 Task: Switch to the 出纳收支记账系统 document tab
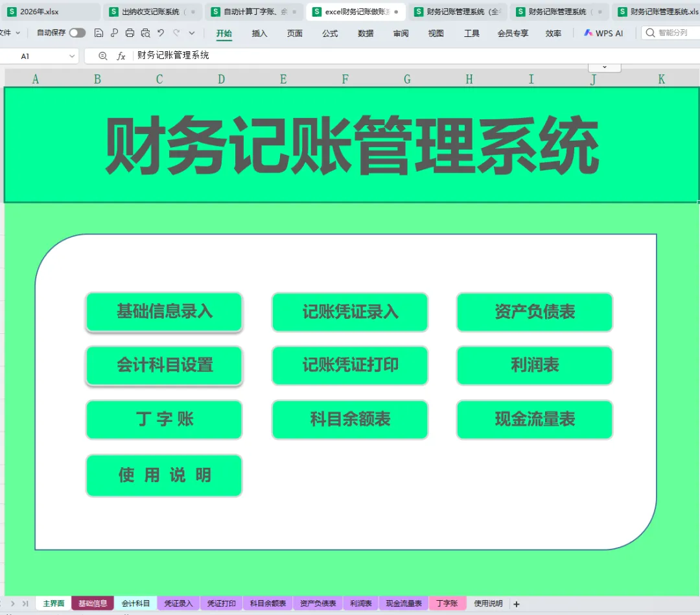click(x=153, y=12)
